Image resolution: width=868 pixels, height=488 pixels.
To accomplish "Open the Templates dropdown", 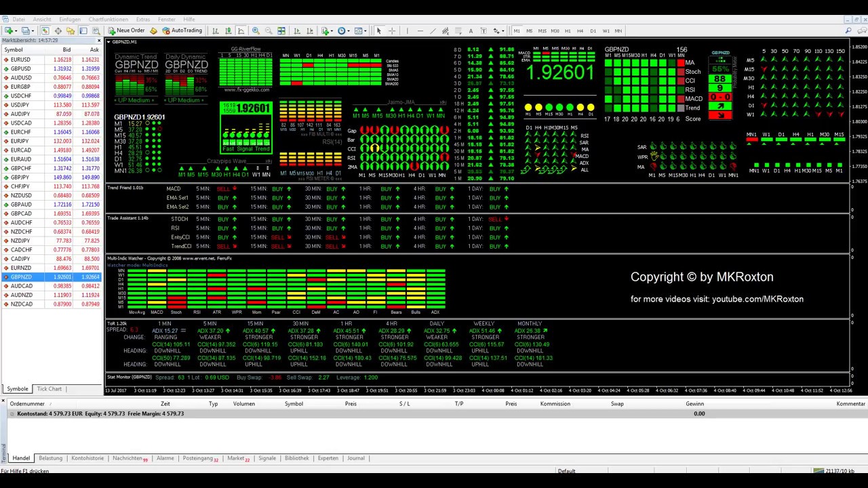I will coord(361,30).
